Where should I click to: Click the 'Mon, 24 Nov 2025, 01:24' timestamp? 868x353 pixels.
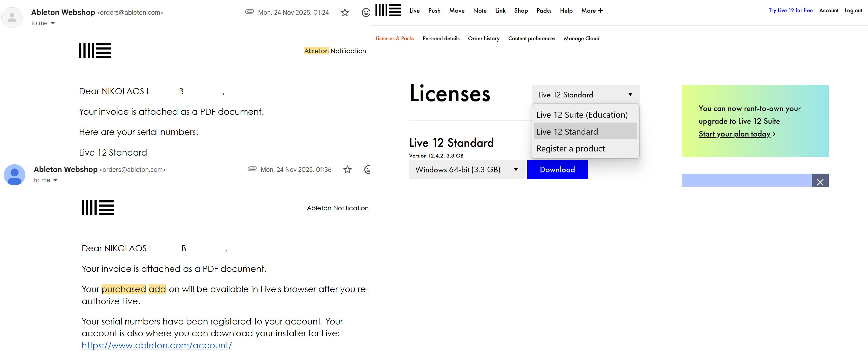[293, 12]
